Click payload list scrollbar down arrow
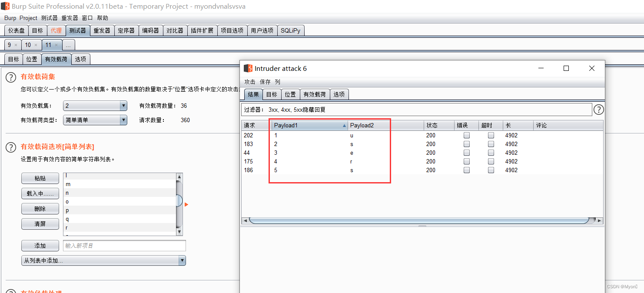This screenshot has height=293, width=644. [x=179, y=232]
